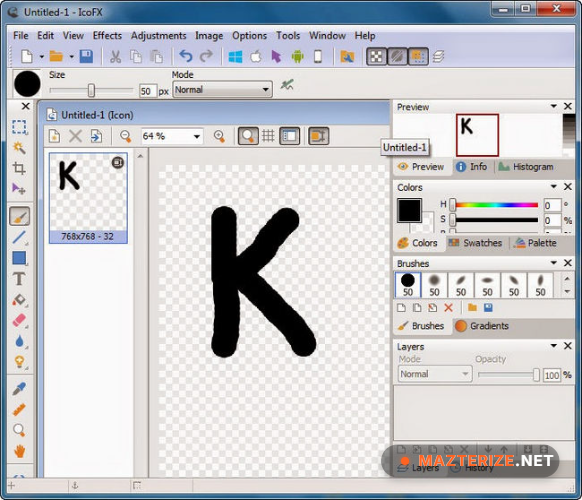This screenshot has width=582, height=500.
Task: Expand the New file dropdown arrow
Action: [42, 57]
